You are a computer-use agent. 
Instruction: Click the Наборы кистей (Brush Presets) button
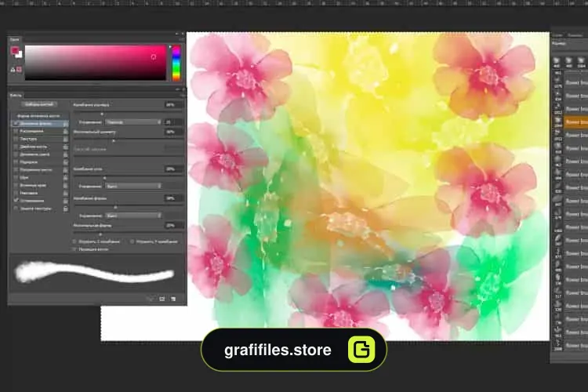39,104
